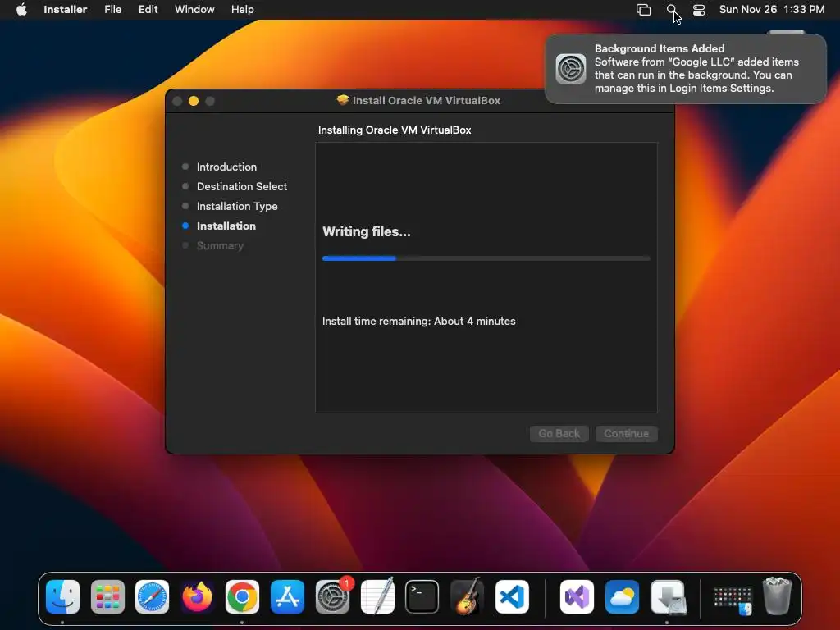Click the Continue button

(x=626, y=433)
